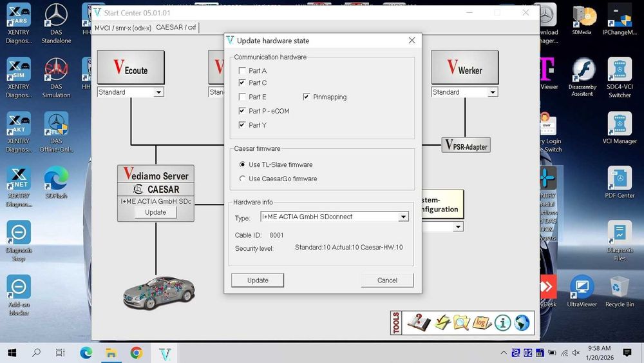This screenshot has width=644, height=363.
Task: Open the folder search magnifier tool
Action: pos(461,323)
